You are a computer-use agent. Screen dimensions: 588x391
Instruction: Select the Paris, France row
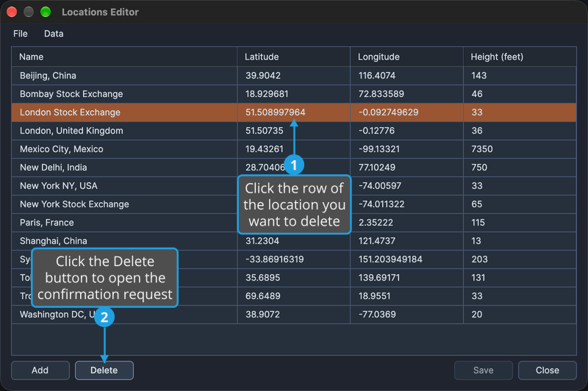click(x=293, y=223)
